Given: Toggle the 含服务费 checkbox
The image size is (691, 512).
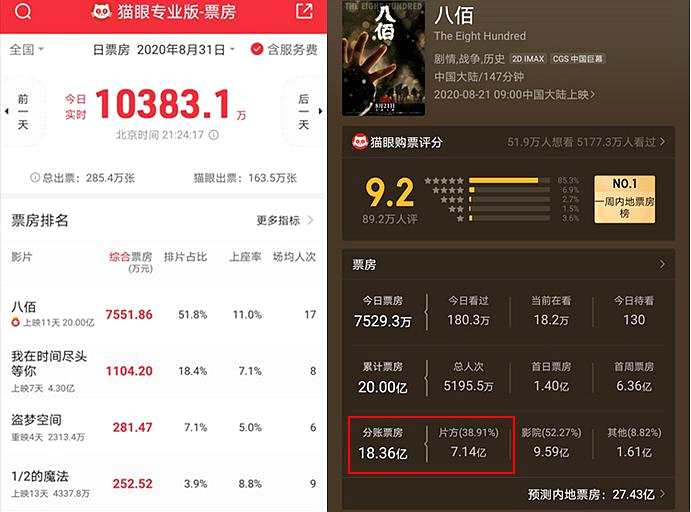Looking at the screenshot, I should pos(256,49).
